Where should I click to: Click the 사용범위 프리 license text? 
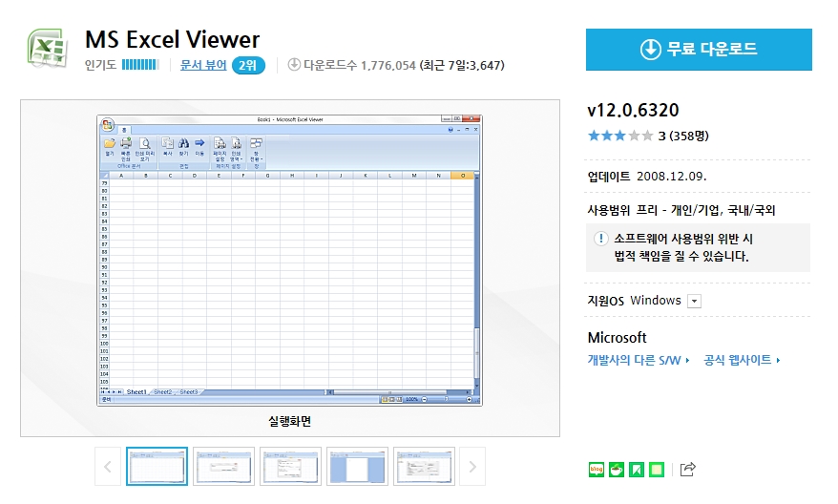pos(681,210)
